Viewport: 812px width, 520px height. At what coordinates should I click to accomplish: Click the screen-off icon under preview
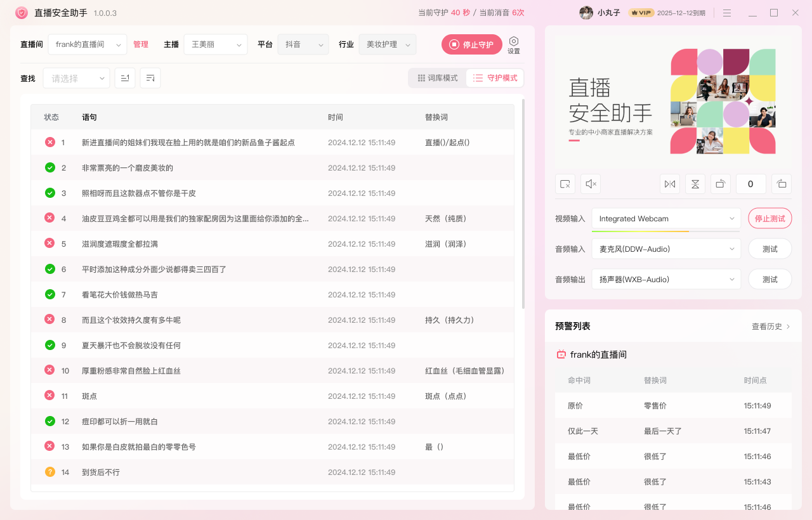(565, 184)
